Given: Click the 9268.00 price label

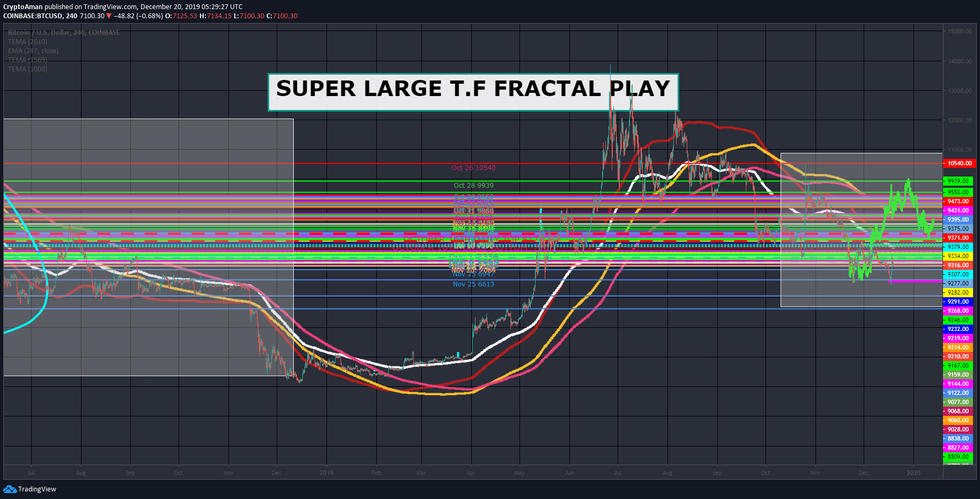Looking at the screenshot, I should [958, 311].
